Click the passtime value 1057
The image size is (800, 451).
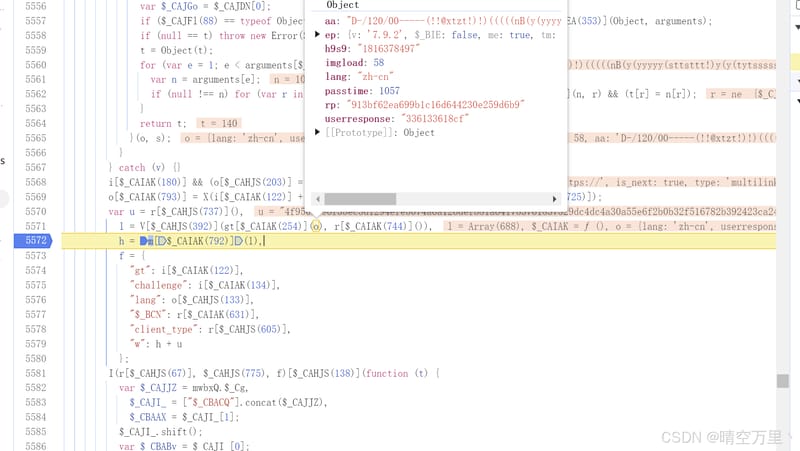(x=389, y=91)
